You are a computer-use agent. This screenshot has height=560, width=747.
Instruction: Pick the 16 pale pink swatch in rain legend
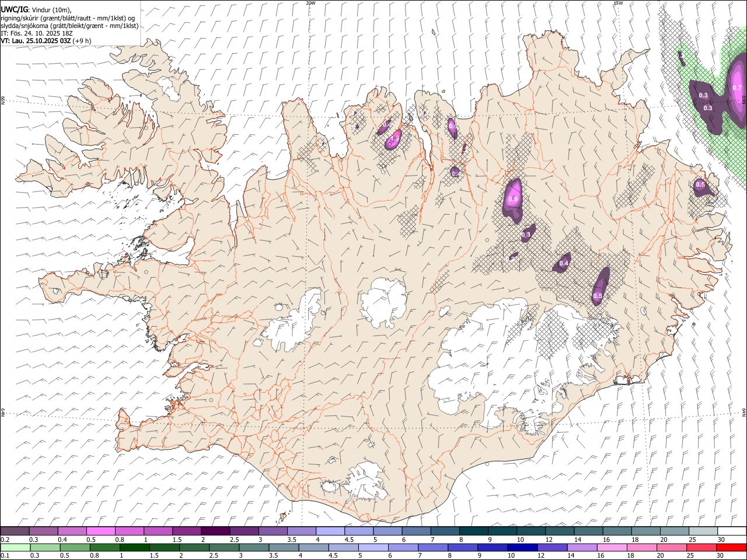coord(612,547)
